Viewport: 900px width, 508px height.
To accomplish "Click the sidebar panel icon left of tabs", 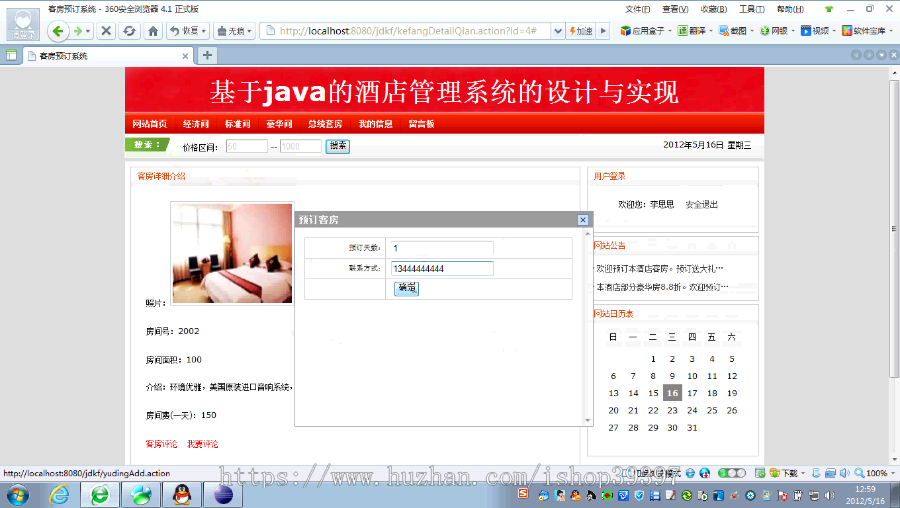I will tap(11, 56).
